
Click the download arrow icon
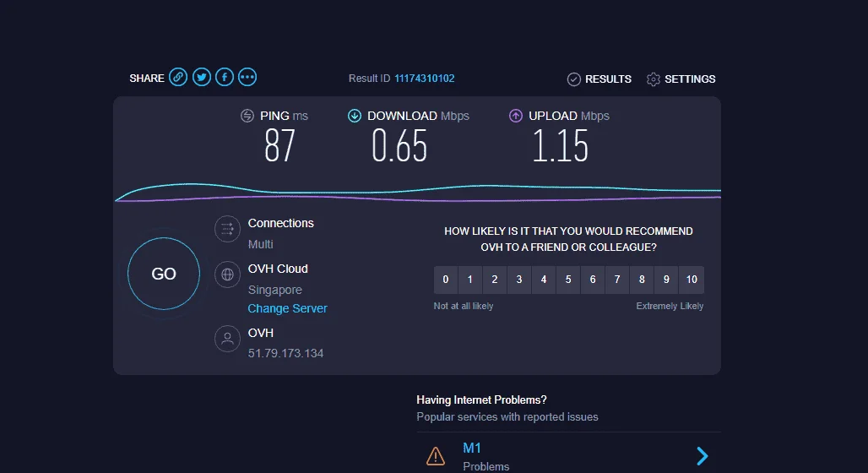click(x=355, y=116)
